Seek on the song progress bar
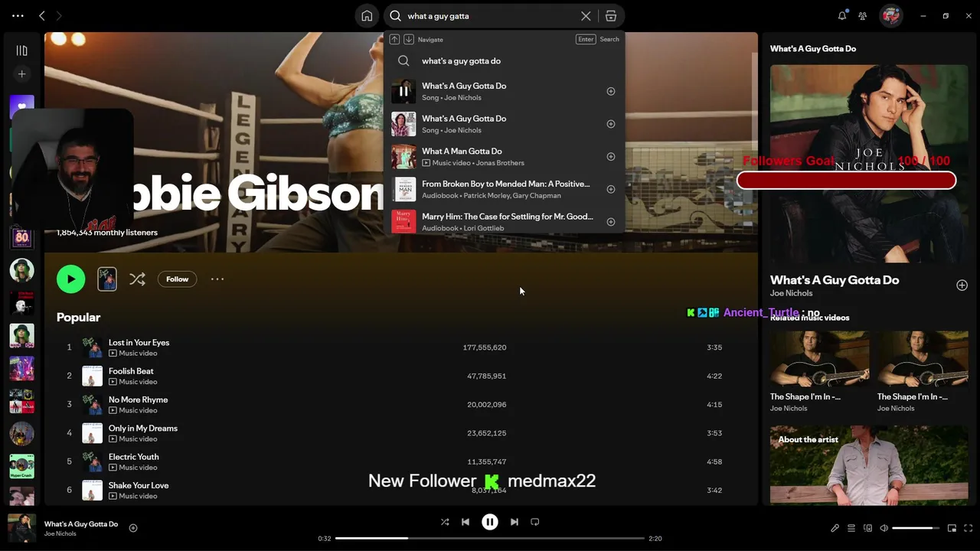980x551 pixels. 490,538
